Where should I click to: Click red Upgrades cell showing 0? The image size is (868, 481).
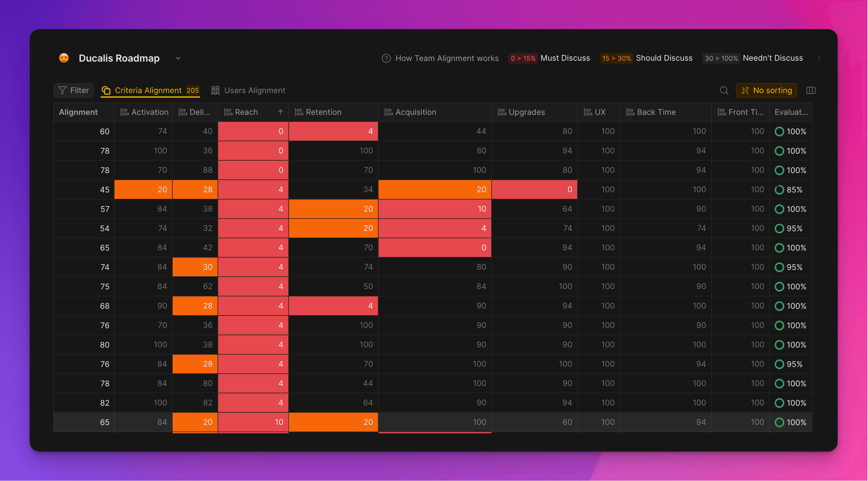(x=534, y=189)
